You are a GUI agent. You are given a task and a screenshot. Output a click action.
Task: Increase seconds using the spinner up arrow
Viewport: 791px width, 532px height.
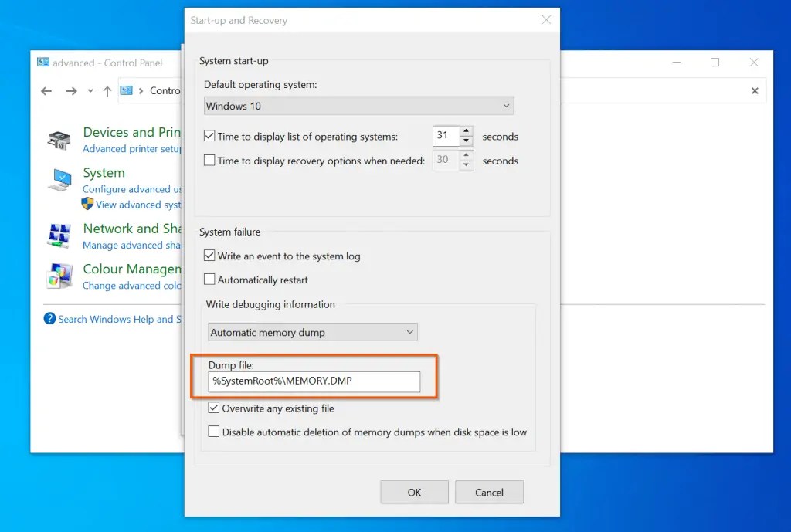[x=467, y=131]
